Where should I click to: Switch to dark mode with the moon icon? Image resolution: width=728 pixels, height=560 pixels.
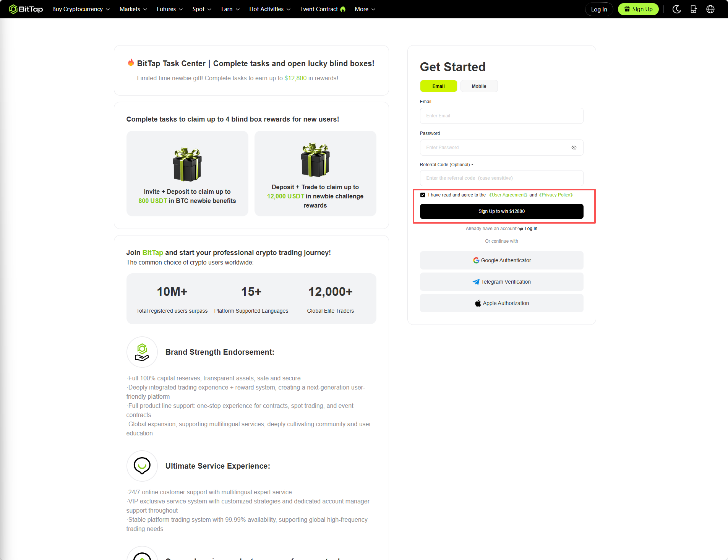(677, 9)
